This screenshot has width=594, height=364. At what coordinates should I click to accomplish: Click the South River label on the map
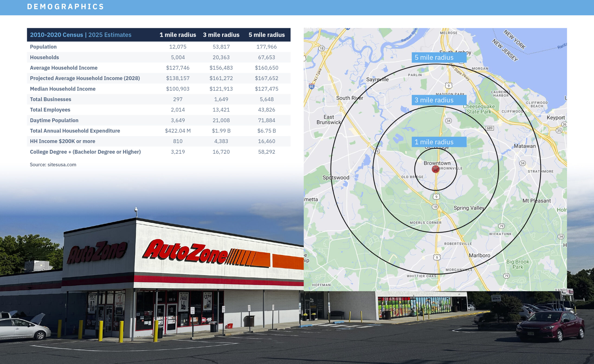click(x=349, y=98)
